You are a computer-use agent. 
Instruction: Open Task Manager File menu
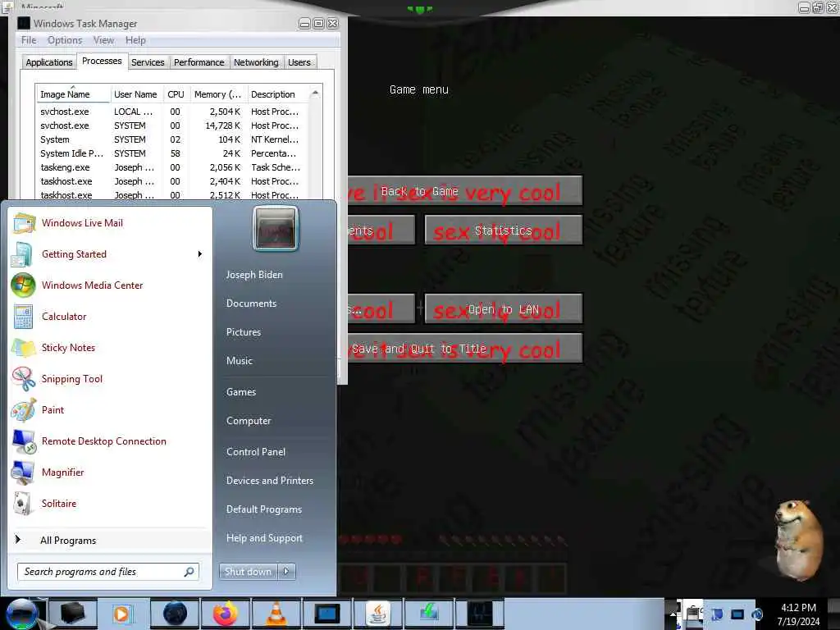pyautogui.click(x=29, y=40)
